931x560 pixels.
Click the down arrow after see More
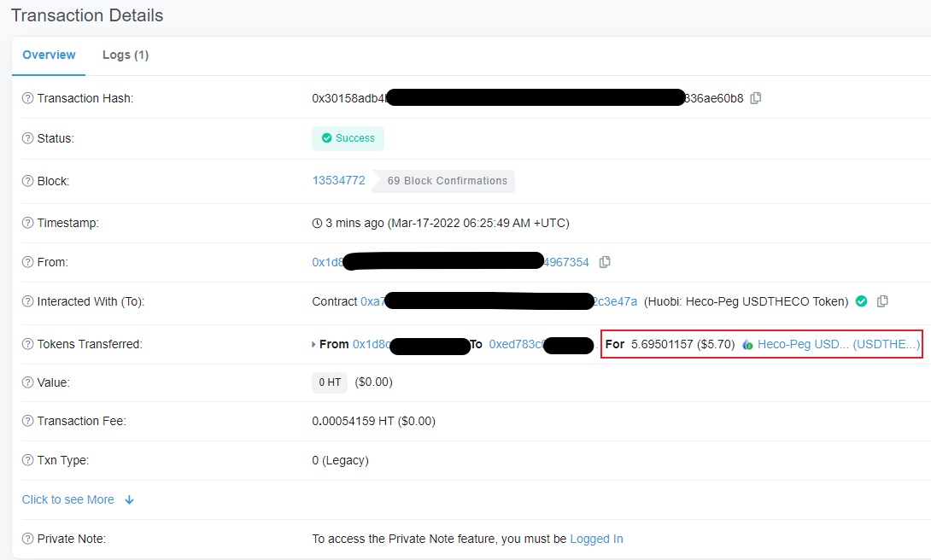point(130,499)
